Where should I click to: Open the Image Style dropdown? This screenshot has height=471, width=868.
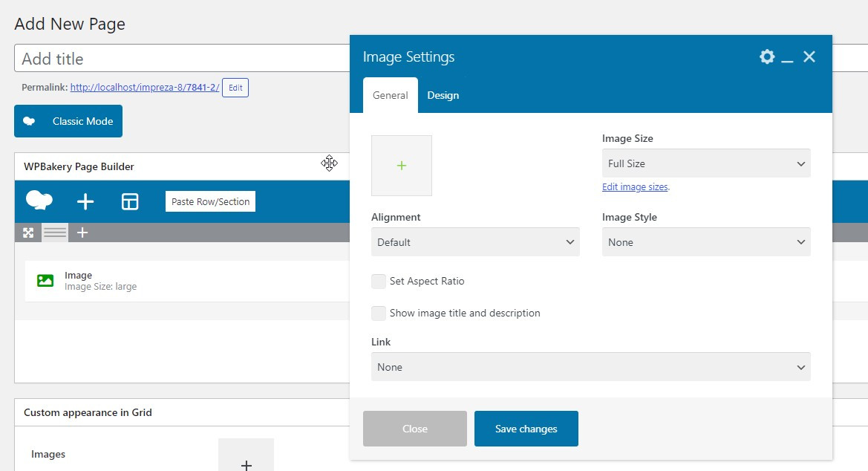(x=706, y=242)
